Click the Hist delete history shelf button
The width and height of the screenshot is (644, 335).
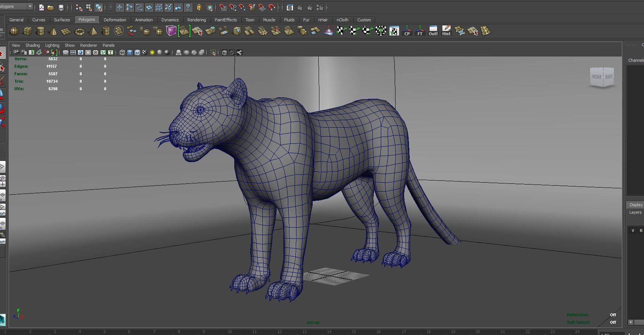[446, 31]
